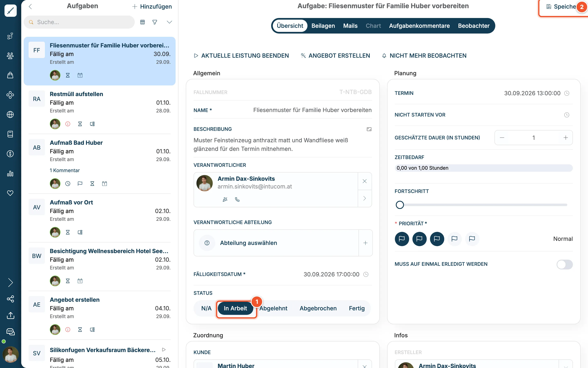
Task: Expand the task list options chevron
Action: coord(169,22)
